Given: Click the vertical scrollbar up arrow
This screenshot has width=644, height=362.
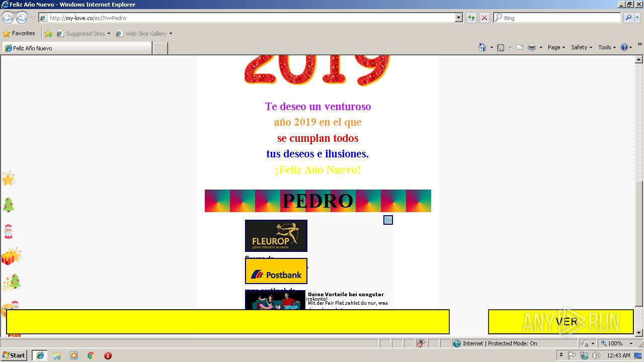Looking at the screenshot, I should pos(639,59).
